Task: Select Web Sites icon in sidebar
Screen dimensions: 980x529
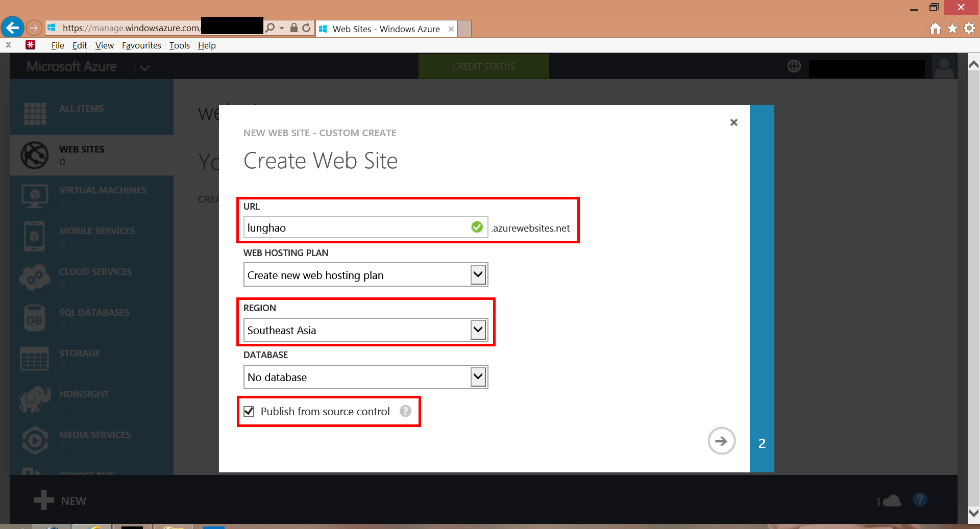Action: click(x=35, y=155)
